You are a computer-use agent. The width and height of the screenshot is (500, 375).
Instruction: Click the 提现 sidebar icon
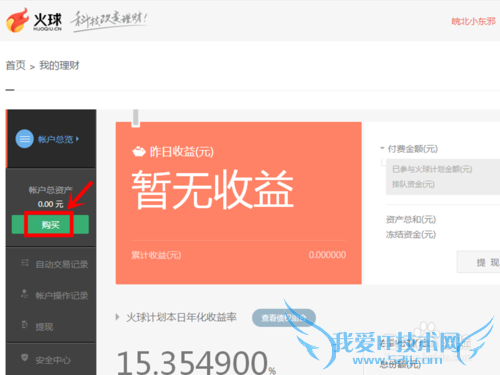coord(25,324)
